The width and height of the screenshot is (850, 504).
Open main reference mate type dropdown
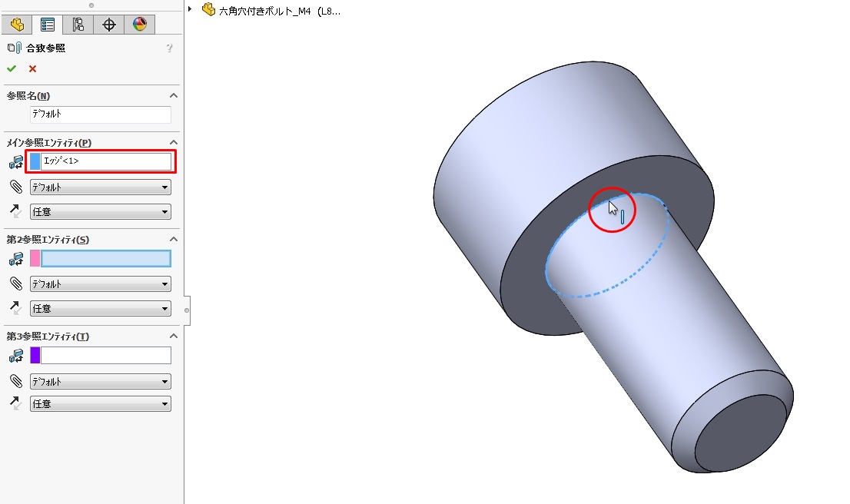pos(100,187)
